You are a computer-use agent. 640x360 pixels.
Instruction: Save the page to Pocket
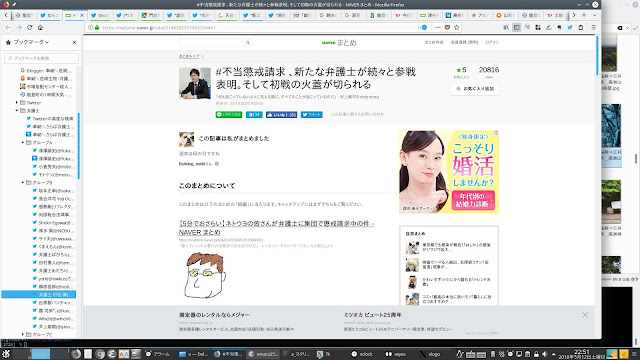pos(447,27)
